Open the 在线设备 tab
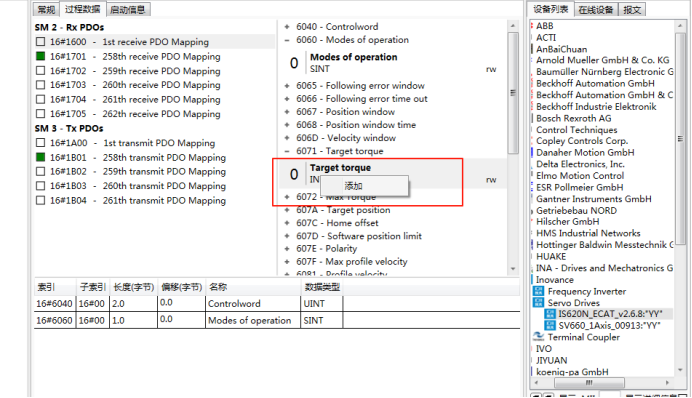Image resolution: width=692 pixels, height=398 pixels. (x=596, y=9)
